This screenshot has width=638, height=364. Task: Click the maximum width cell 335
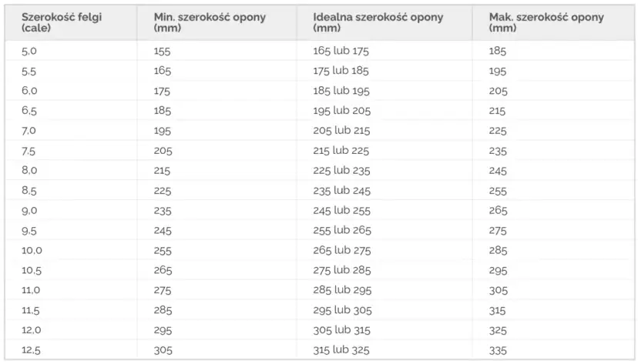click(498, 349)
